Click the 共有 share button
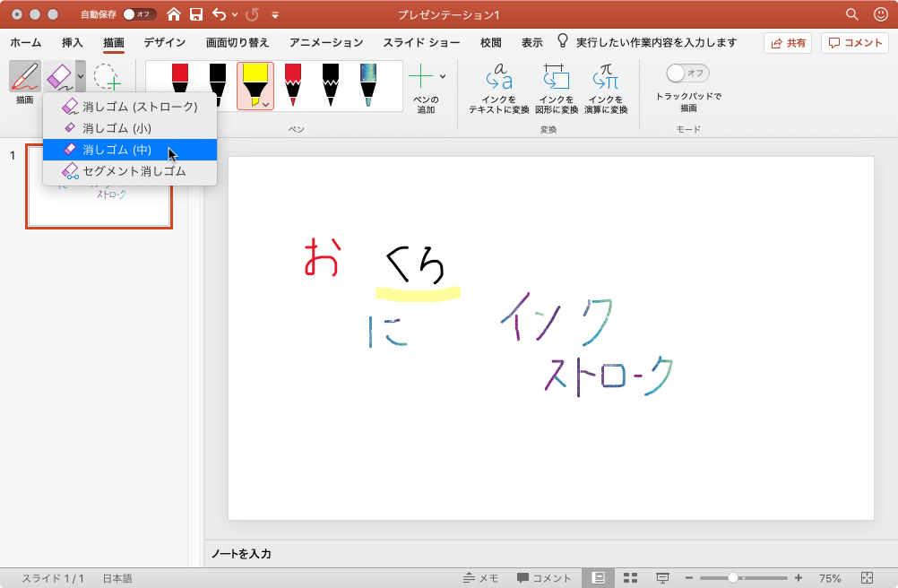The image size is (898, 588). (789, 43)
